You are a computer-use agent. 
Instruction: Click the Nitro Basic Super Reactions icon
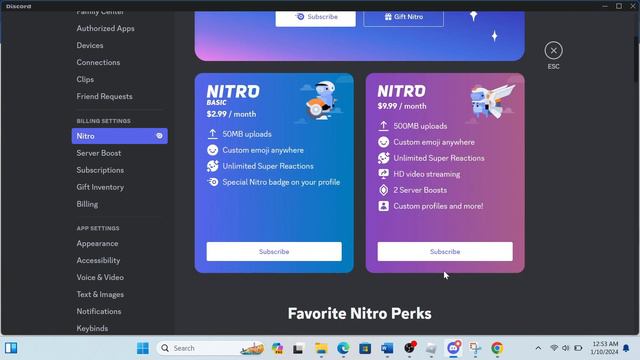[212, 166]
